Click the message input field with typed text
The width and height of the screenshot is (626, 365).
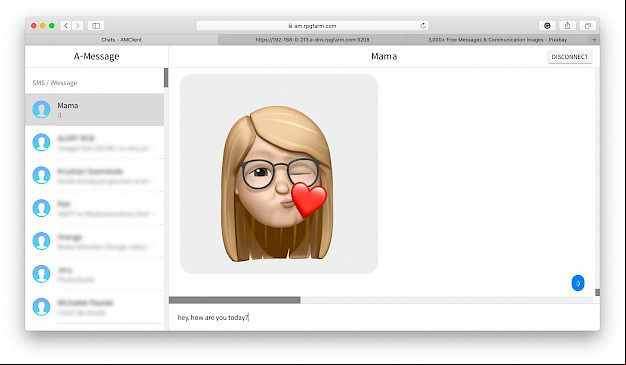(384, 317)
